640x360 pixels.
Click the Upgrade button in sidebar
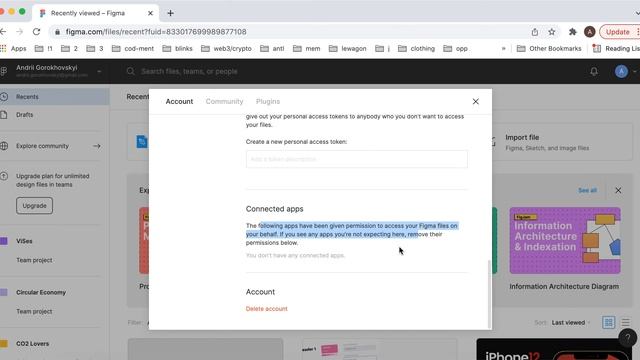point(34,206)
